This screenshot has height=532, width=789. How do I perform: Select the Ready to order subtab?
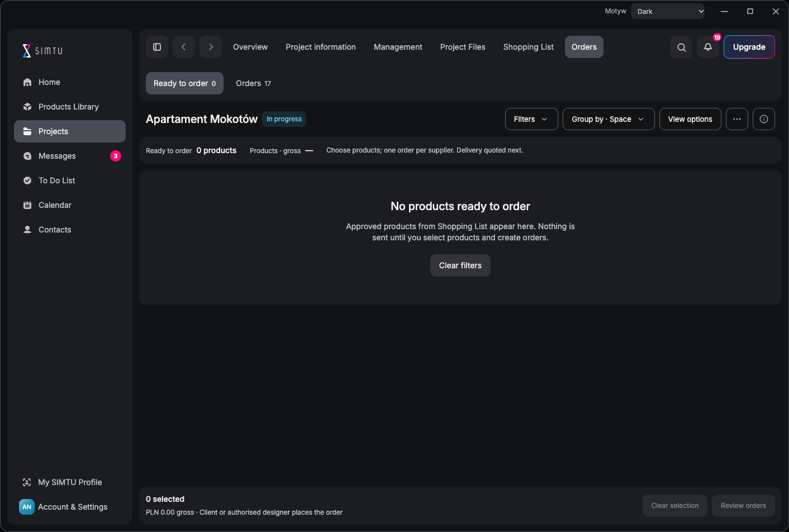click(x=184, y=83)
